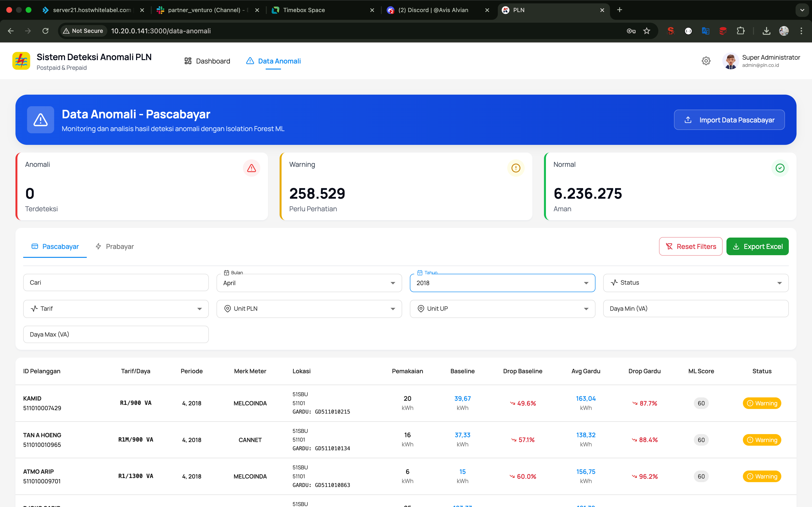812x507 pixels.
Task: Click Import Data Pascabayar button
Action: click(729, 120)
